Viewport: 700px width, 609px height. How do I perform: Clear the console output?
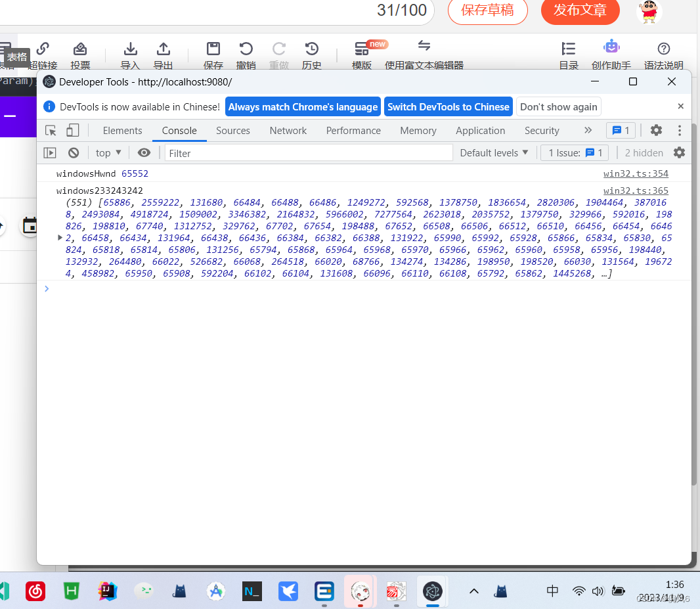pyautogui.click(x=74, y=152)
